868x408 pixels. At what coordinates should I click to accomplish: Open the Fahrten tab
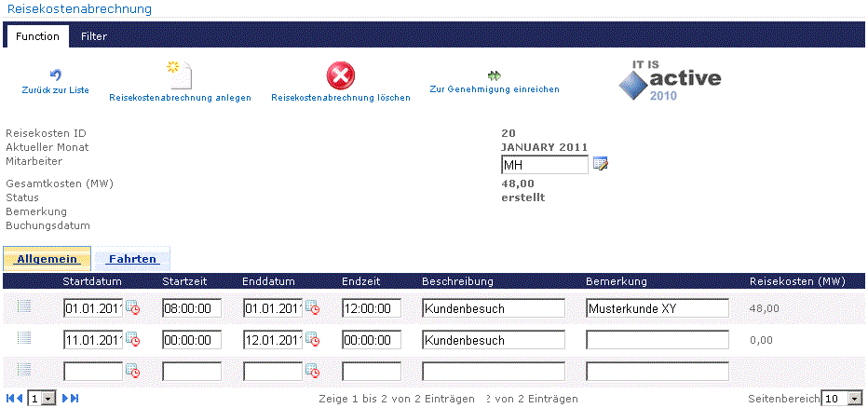[x=131, y=259]
